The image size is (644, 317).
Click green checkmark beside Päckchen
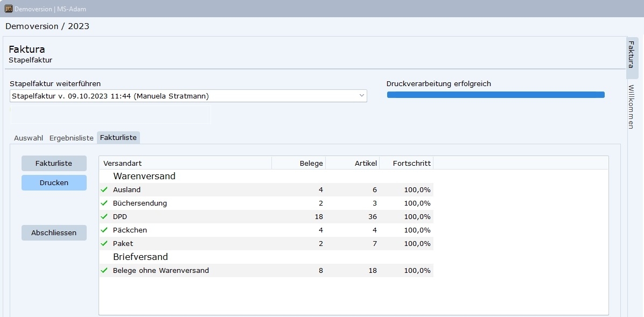(x=104, y=230)
